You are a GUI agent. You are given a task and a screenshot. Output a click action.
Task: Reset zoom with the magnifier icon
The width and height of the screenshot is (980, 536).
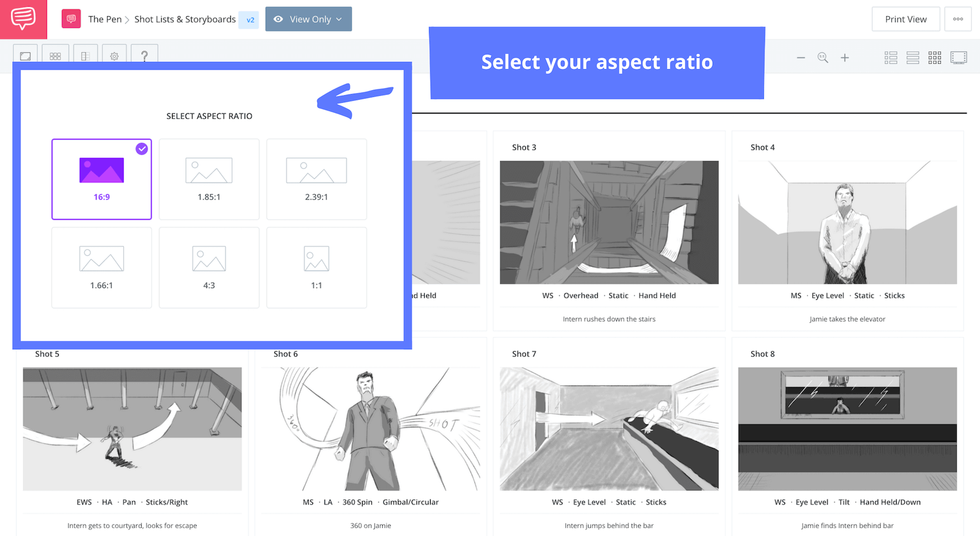(x=823, y=58)
